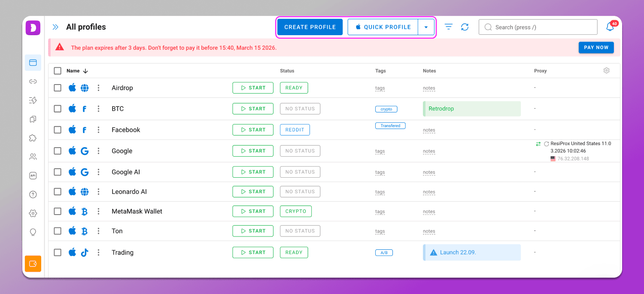Open CRYPTO status for MetaMask Wallet
644x294 pixels.
pyautogui.click(x=296, y=212)
